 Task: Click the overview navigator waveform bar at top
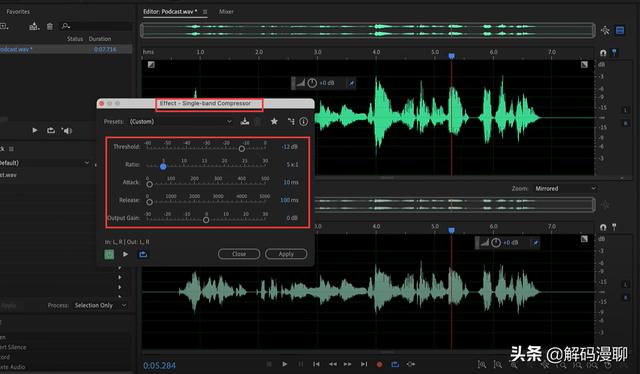[x=367, y=30]
